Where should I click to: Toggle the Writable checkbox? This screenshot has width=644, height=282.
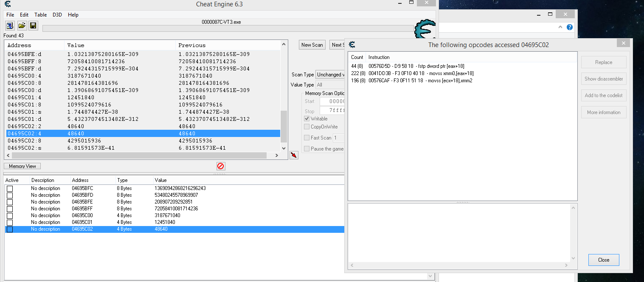click(x=307, y=119)
